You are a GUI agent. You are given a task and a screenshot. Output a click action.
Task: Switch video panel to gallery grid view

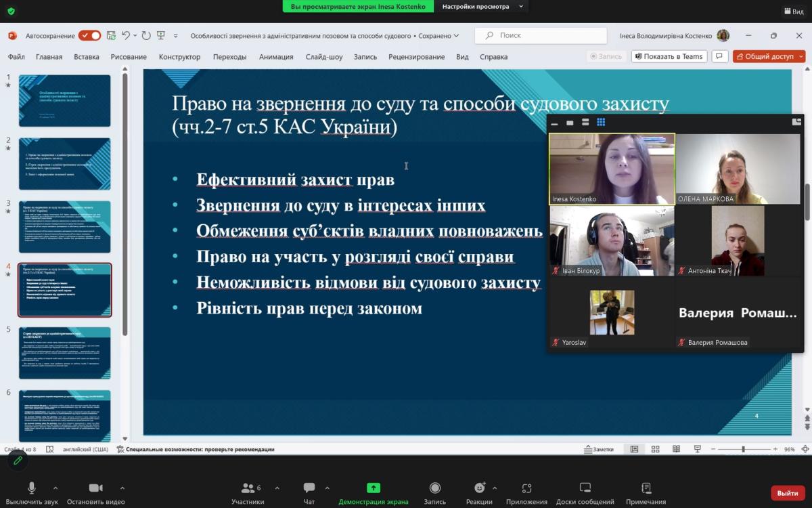601,123
